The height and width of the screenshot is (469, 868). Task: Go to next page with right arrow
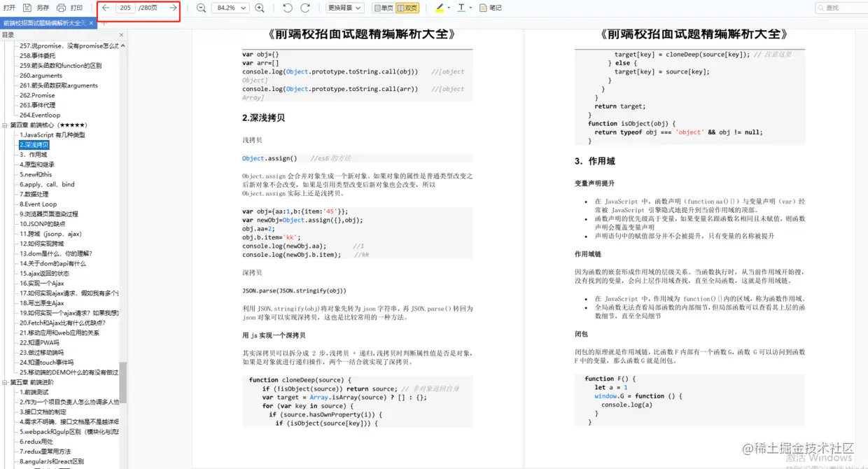point(173,8)
